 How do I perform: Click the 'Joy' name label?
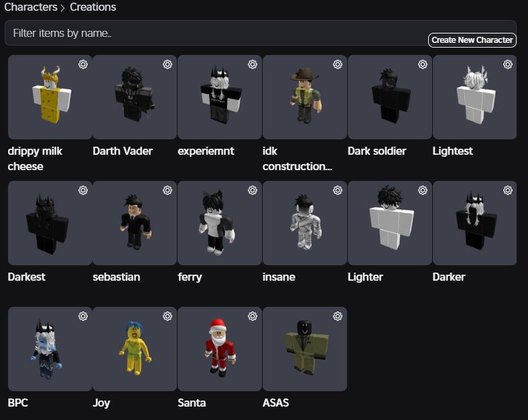(101, 403)
